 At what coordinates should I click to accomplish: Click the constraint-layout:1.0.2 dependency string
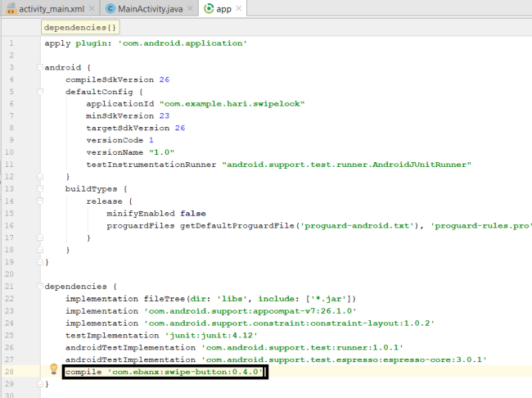click(x=289, y=323)
